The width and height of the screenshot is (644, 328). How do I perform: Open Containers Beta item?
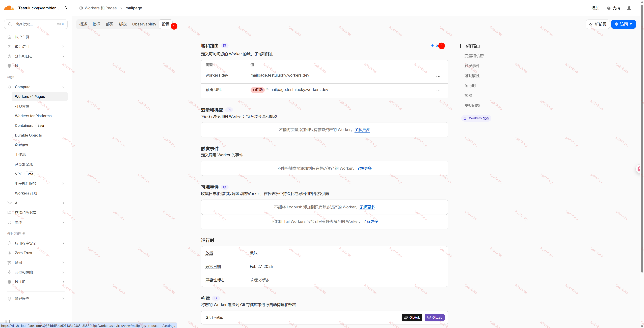[30, 125]
